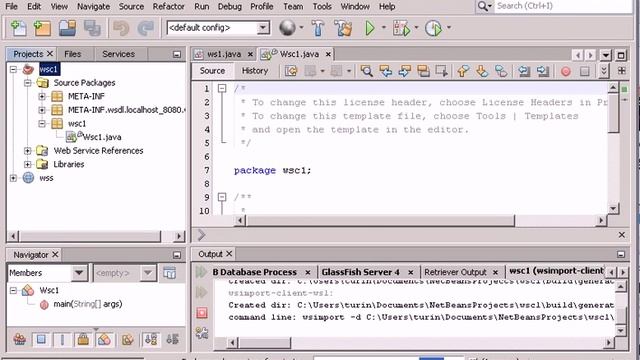
Task: Expand the Libraries node
Action: click(27, 164)
